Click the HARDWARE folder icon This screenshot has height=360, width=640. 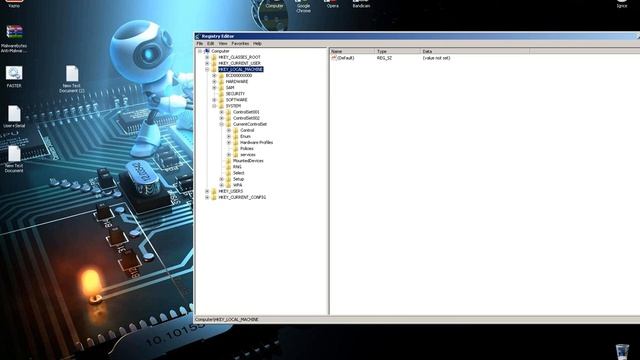(221, 82)
